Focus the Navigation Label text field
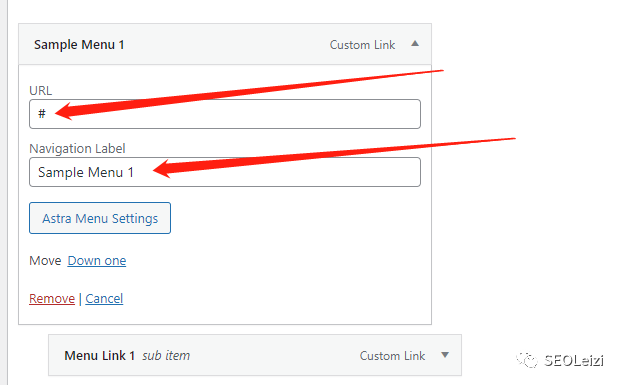Image resolution: width=623 pixels, height=385 pixels. [x=225, y=172]
